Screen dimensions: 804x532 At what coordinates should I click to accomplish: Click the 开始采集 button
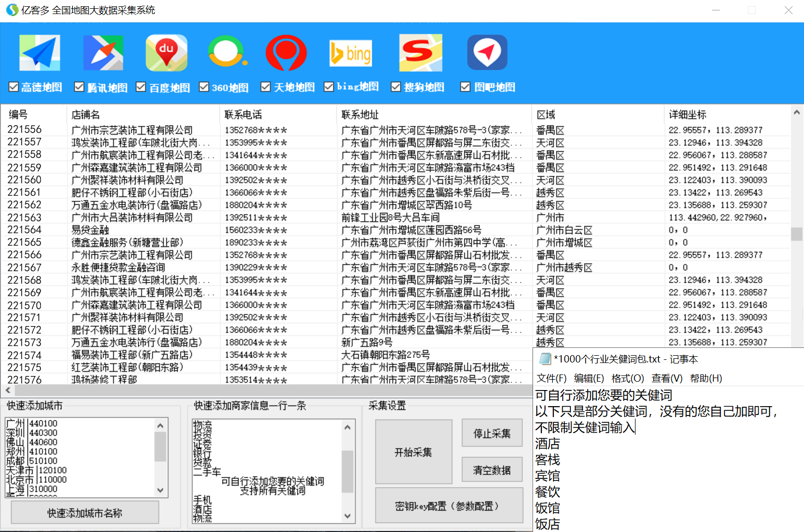coord(413,451)
